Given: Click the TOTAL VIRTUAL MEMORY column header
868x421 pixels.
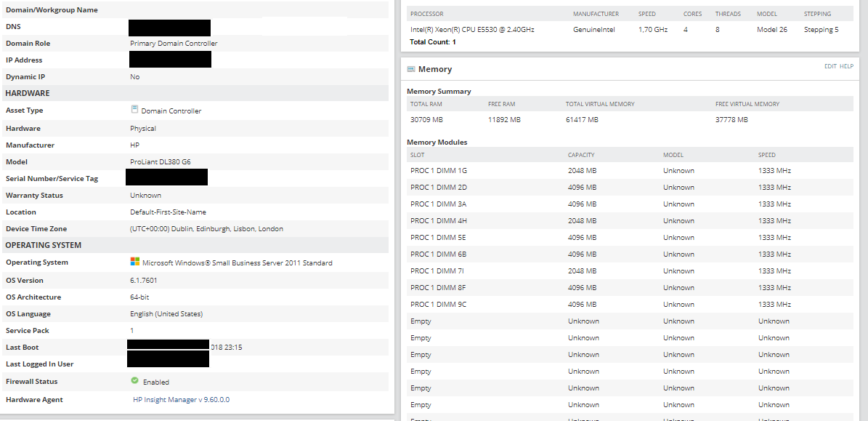Looking at the screenshot, I should click(600, 104).
